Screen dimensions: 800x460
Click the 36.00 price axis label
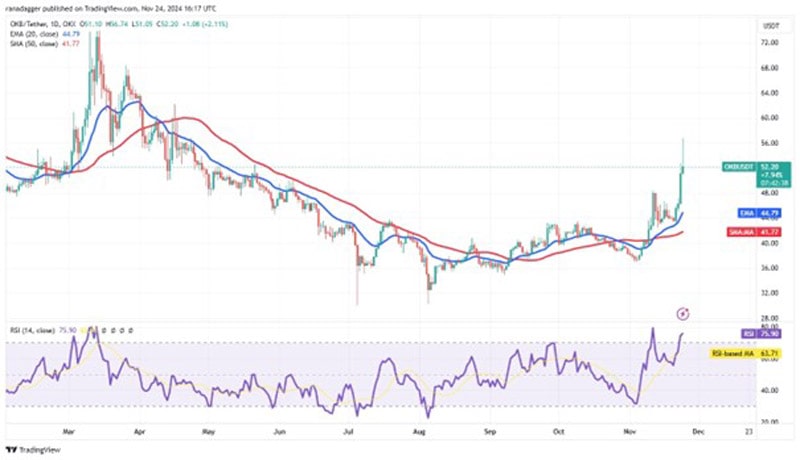click(769, 268)
